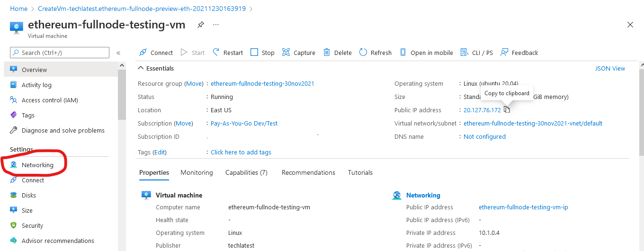The width and height of the screenshot is (644, 251).
Task: Click the Restart circular arrow icon
Action: [x=216, y=53]
